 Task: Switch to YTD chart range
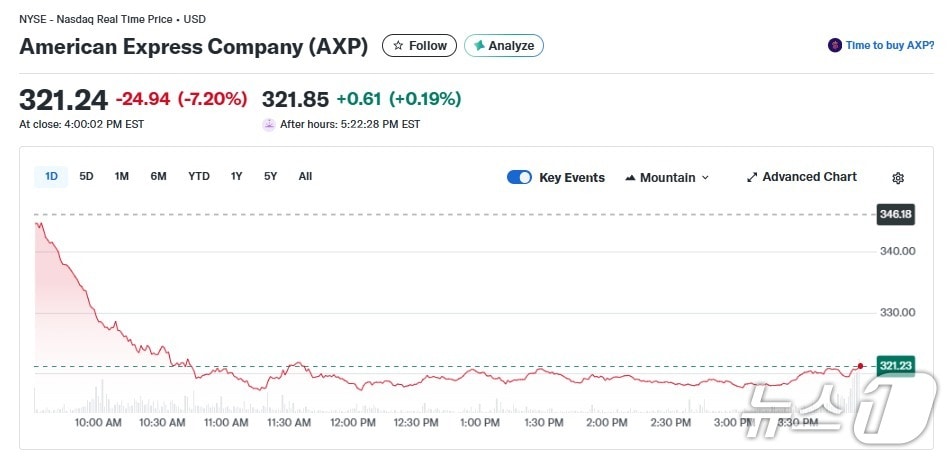[199, 176]
